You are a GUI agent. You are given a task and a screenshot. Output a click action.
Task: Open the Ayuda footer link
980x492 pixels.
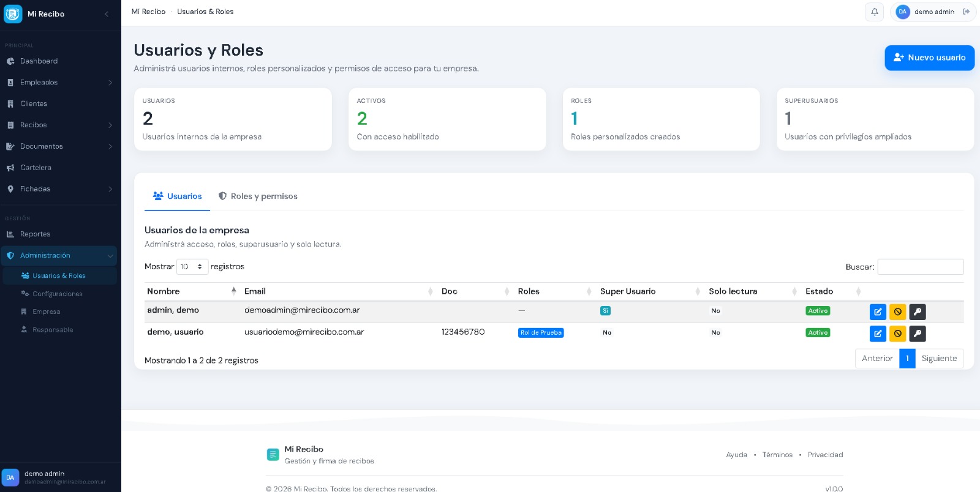[x=736, y=455]
